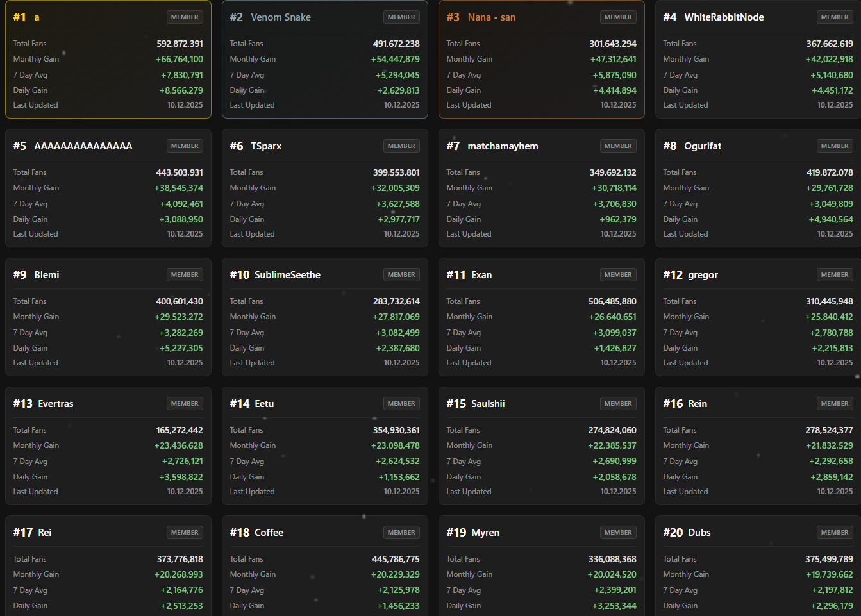Click the "WhiteRabbitNode" player name

724,17
